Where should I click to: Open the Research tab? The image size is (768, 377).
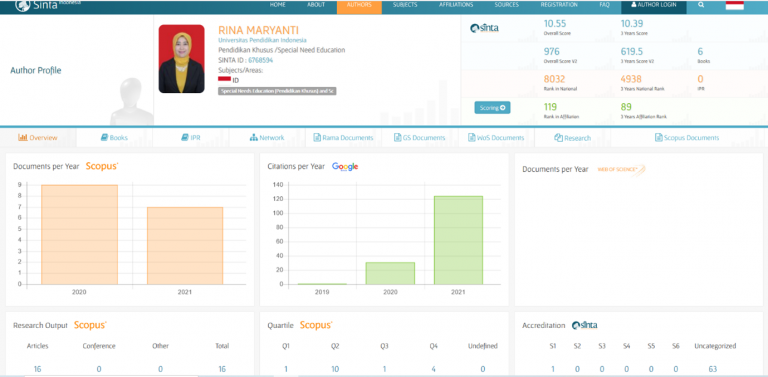pyautogui.click(x=573, y=138)
